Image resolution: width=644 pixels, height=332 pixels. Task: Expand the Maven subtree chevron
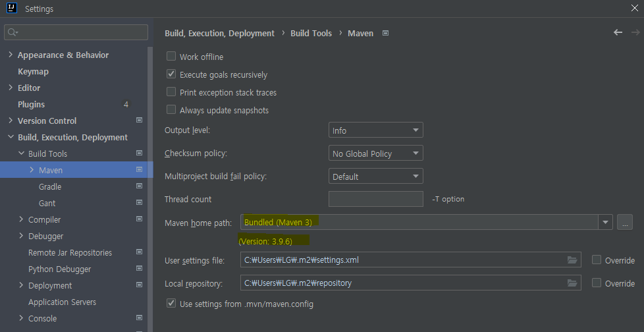tap(32, 170)
